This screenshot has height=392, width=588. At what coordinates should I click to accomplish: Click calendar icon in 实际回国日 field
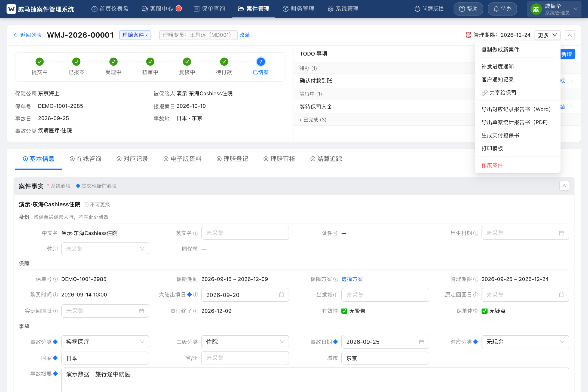point(141,311)
